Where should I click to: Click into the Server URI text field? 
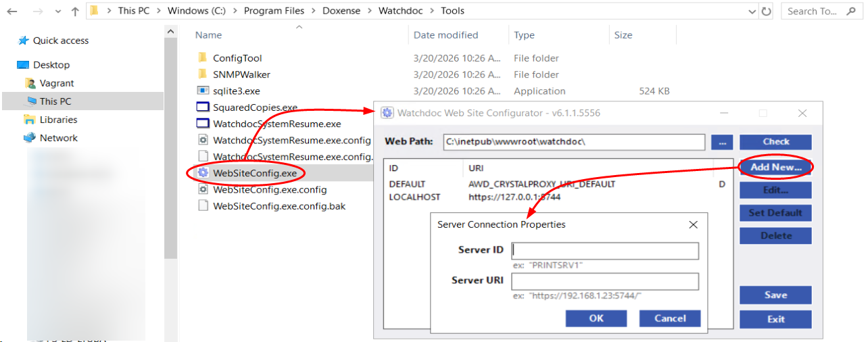pyautogui.click(x=605, y=282)
